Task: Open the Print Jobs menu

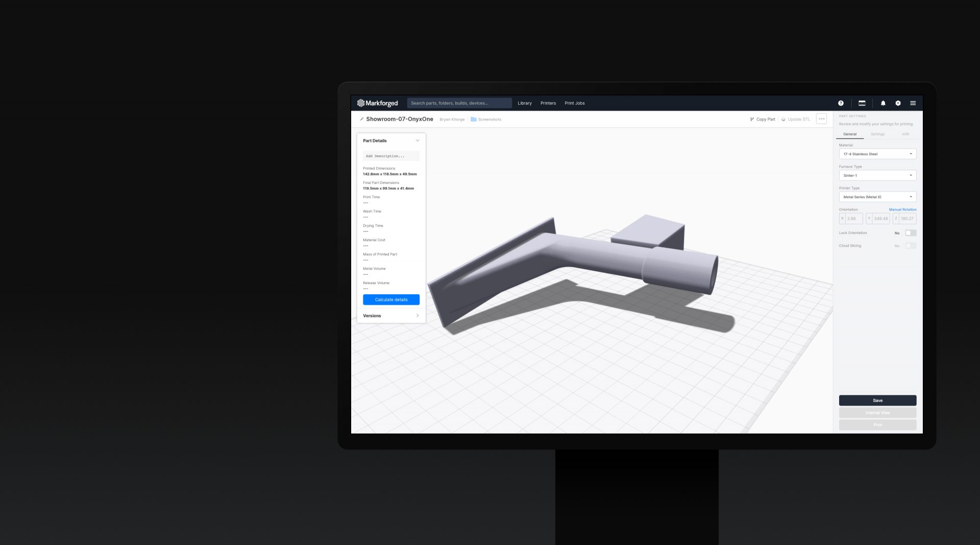Action: click(575, 103)
